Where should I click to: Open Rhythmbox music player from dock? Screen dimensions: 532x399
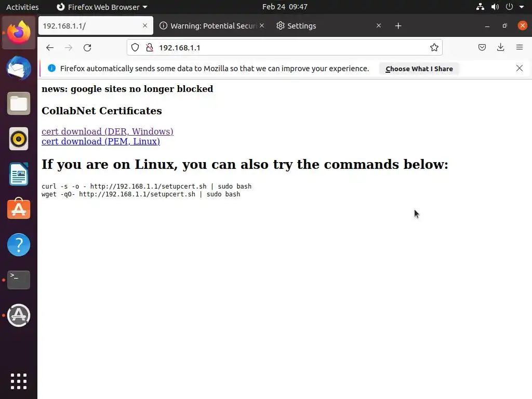pos(19,139)
